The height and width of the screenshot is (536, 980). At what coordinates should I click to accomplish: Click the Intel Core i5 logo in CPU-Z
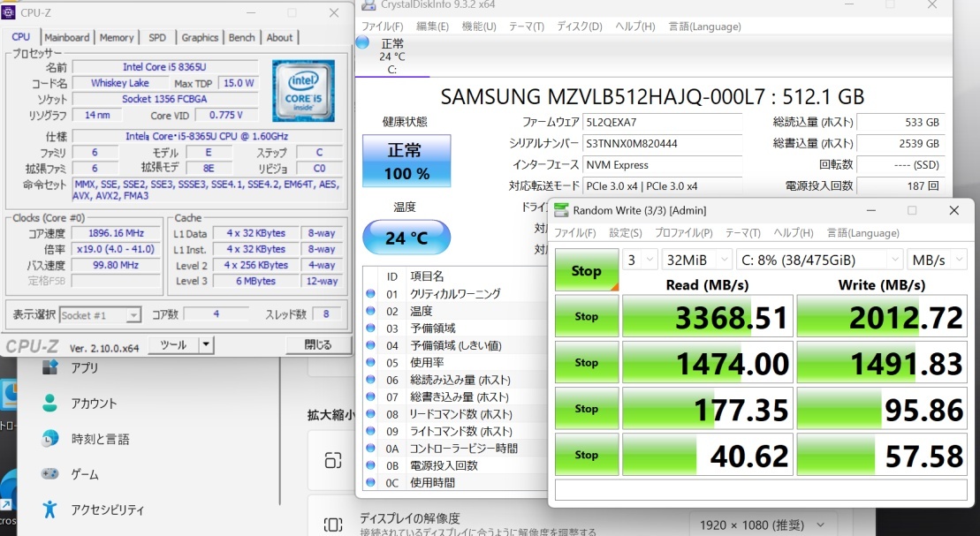point(303,91)
